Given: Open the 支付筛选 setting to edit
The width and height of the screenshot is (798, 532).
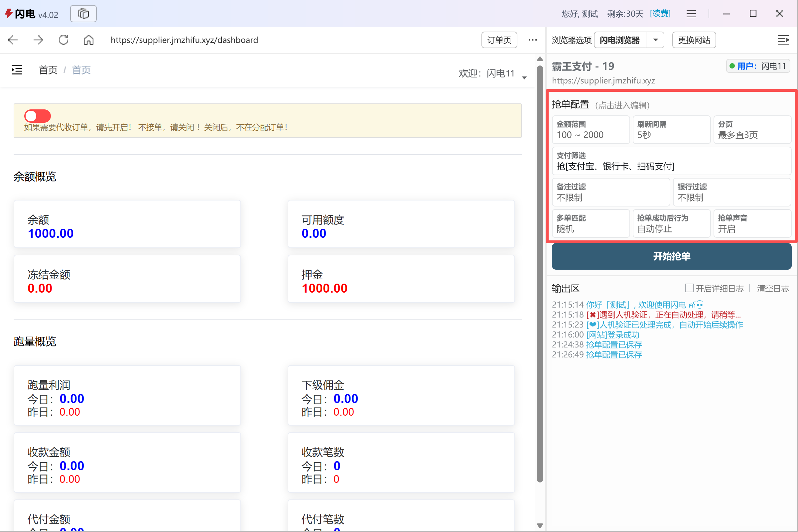Looking at the screenshot, I should 671,161.
